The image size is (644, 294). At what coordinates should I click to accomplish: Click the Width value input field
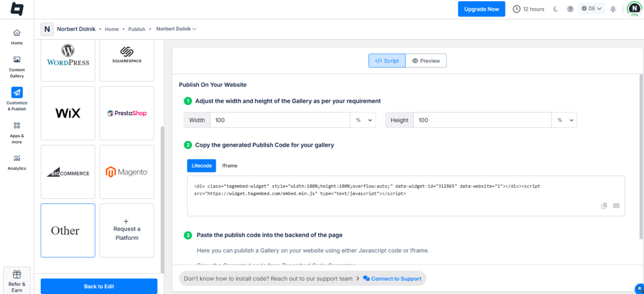[x=280, y=120]
